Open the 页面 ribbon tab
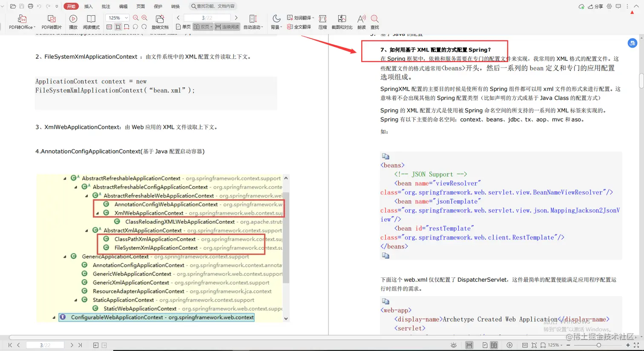 (141, 6)
